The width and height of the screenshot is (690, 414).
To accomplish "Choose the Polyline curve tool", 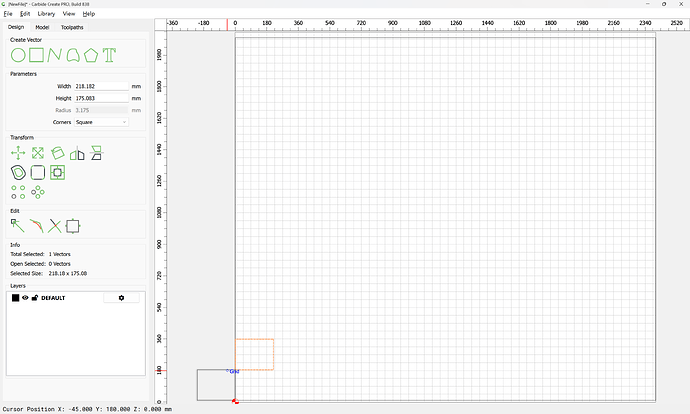I will click(x=55, y=54).
